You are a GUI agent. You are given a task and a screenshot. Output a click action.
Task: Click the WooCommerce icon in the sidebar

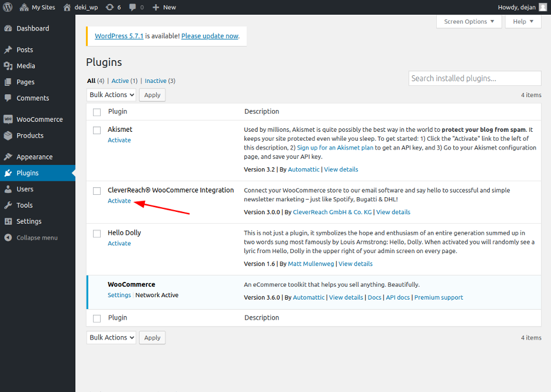tap(8, 119)
